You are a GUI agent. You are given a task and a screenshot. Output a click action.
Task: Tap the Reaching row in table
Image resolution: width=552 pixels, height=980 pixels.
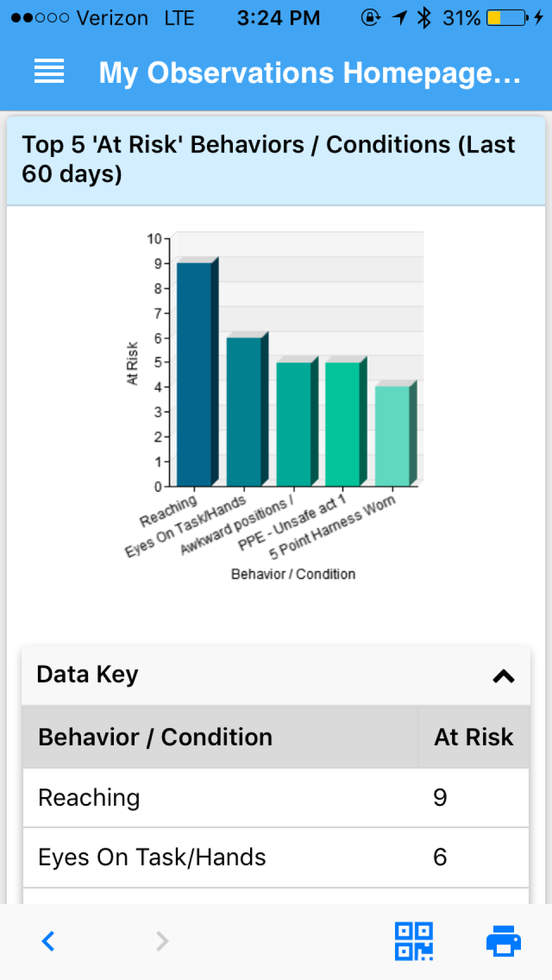[x=276, y=798]
